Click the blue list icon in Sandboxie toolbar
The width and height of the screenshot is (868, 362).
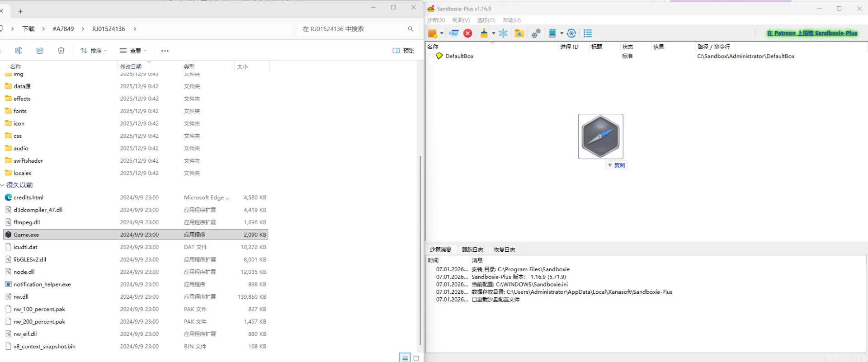click(588, 33)
